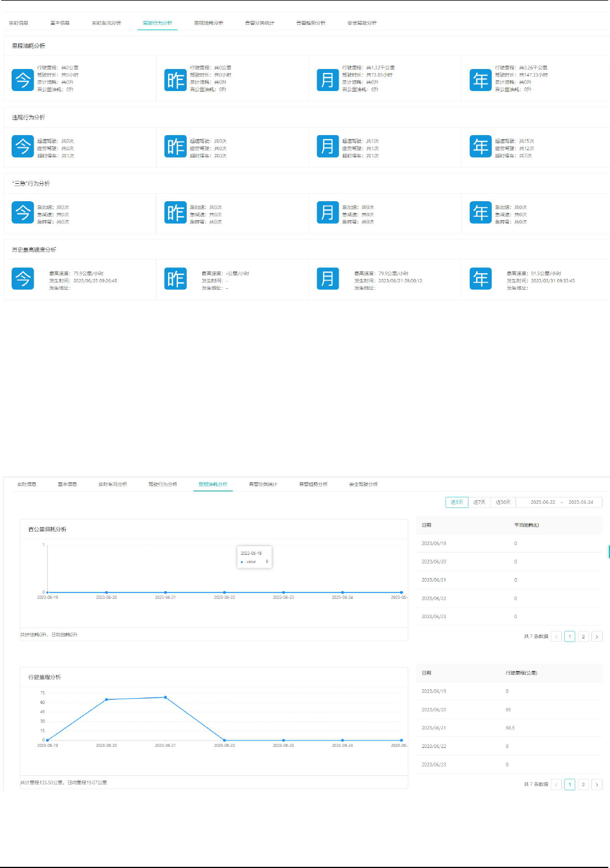The height and width of the screenshot is (868, 610).
Task: Open 告警趋势分析 tab in lower panel
Action: (313, 484)
